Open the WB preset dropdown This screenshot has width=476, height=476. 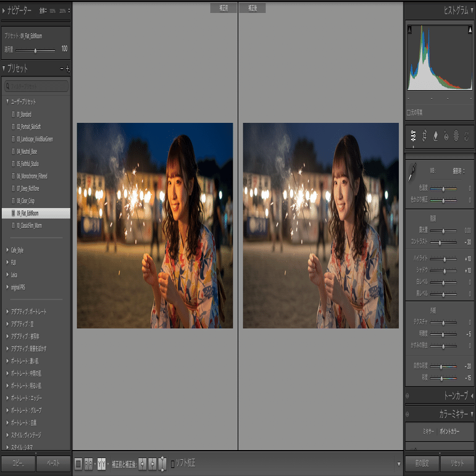coord(458,171)
